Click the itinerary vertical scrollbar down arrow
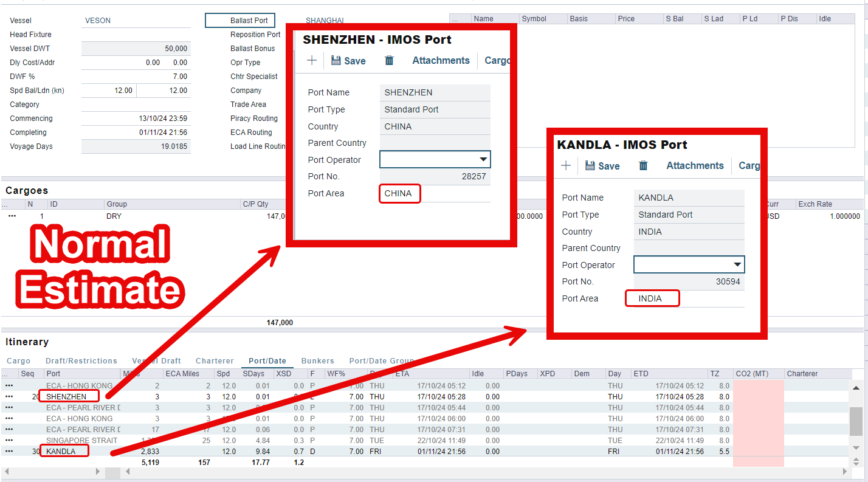Image resolution: width=868 pixels, height=482 pixels. (856, 448)
